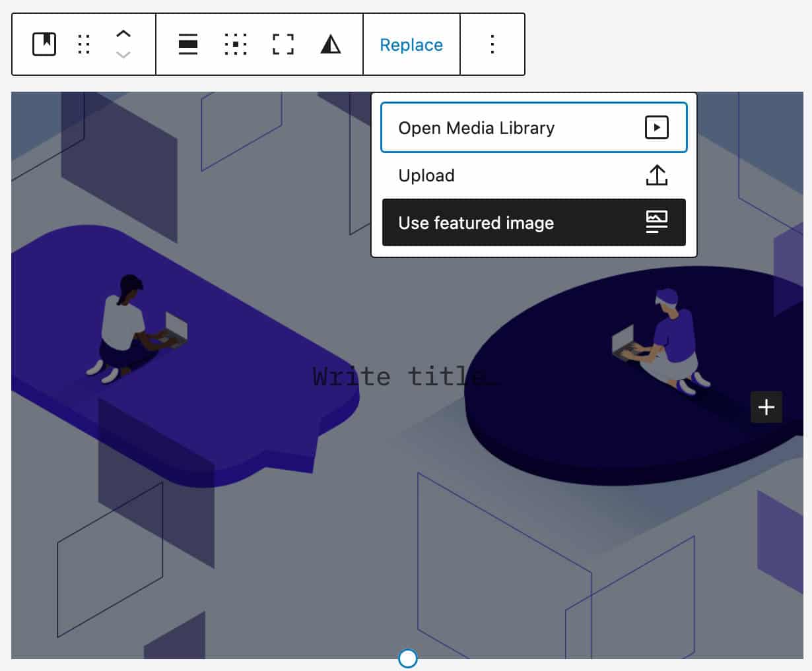The width and height of the screenshot is (812, 671).
Task: Click the plus icon to add a block
Action: [x=766, y=407]
